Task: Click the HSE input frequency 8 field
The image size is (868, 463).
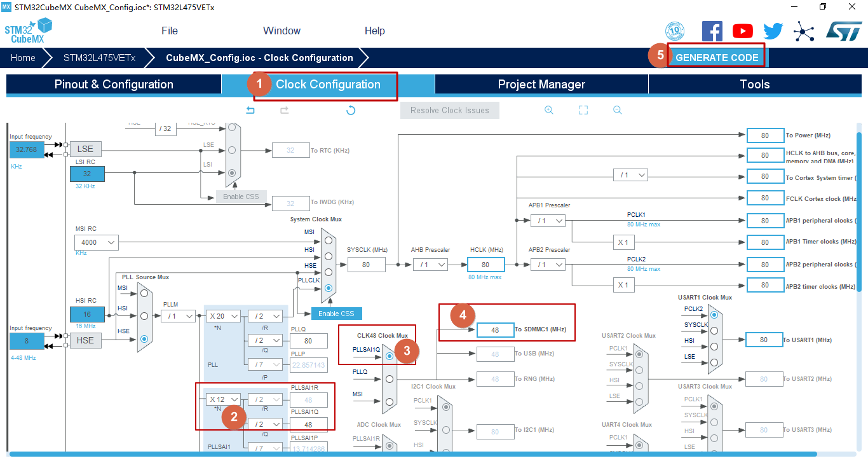Action: 27,340
